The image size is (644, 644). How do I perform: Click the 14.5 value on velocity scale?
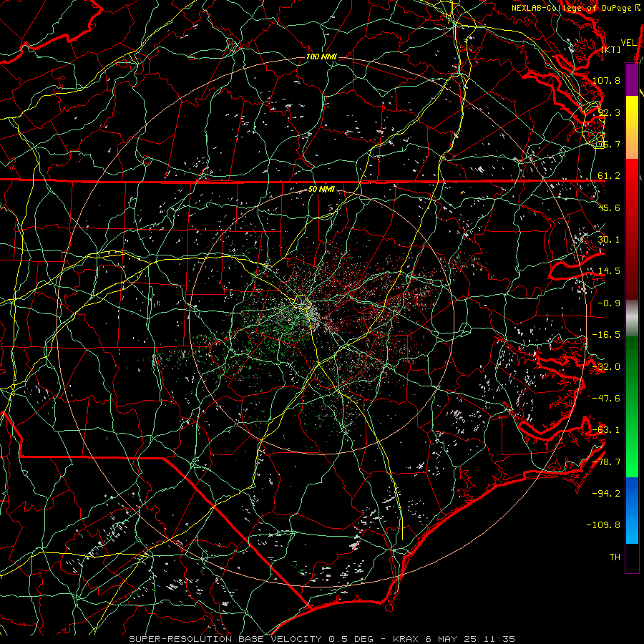tap(609, 271)
